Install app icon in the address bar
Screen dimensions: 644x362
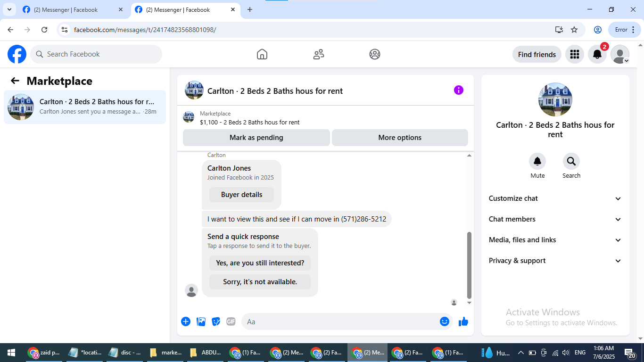559,30
